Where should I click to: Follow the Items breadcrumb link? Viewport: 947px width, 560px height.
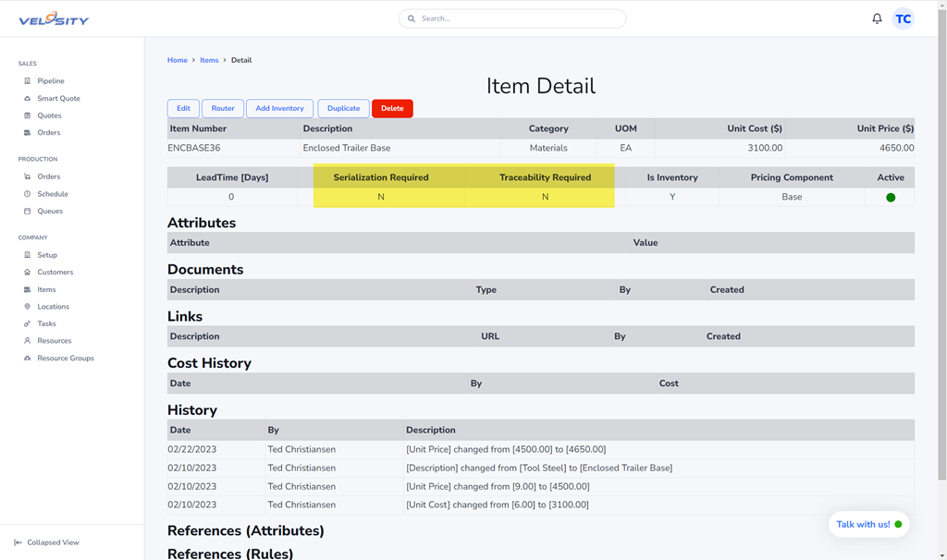click(x=209, y=60)
